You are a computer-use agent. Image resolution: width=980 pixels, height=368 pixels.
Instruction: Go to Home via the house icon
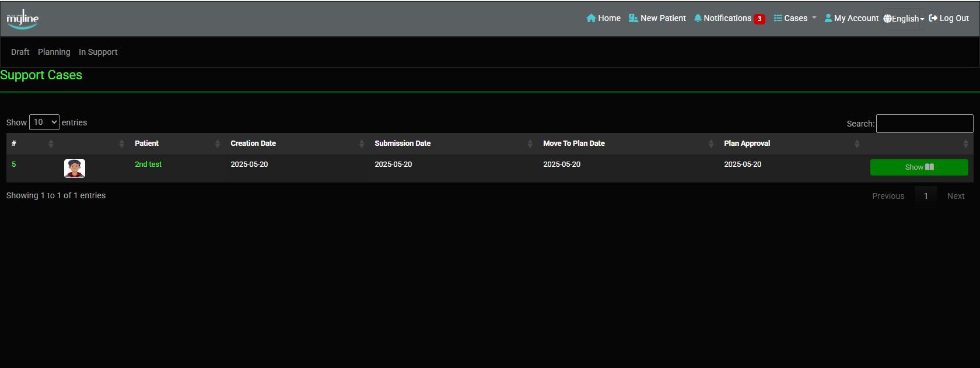(x=591, y=18)
